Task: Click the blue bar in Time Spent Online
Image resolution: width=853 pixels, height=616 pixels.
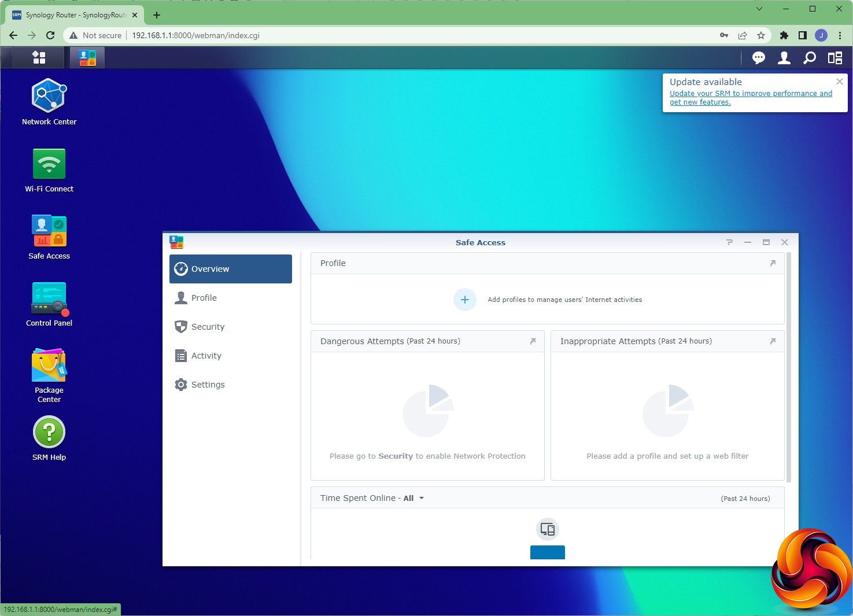Action: 548,552
